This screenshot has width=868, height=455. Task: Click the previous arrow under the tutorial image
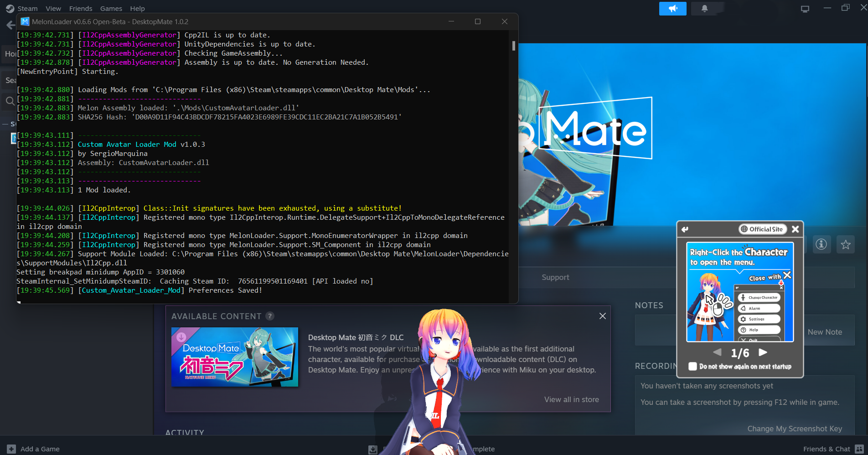click(717, 352)
